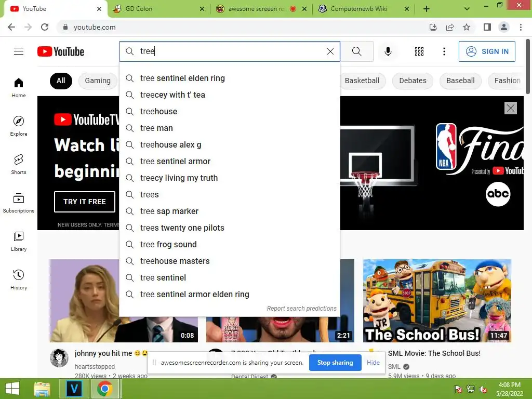Viewport: 532px width, 399px height.
Task: Click into the search text field
Action: pos(231,51)
